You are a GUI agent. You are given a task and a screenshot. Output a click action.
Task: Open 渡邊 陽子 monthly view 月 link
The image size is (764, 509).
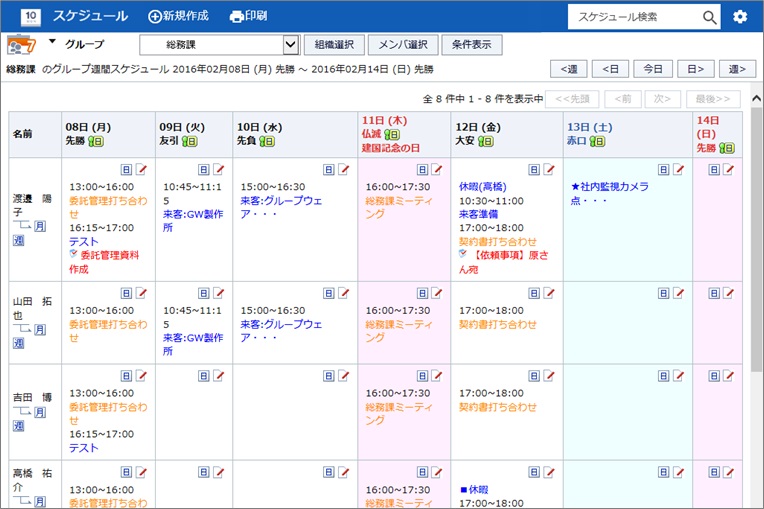click(40, 226)
